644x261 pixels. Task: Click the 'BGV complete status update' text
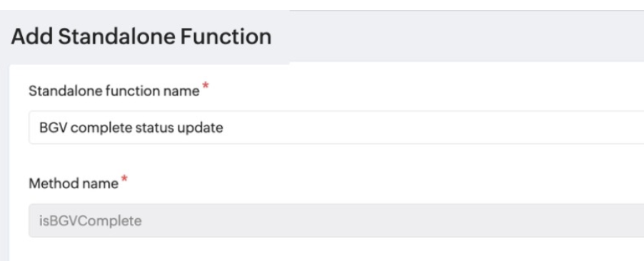(131, 128)
